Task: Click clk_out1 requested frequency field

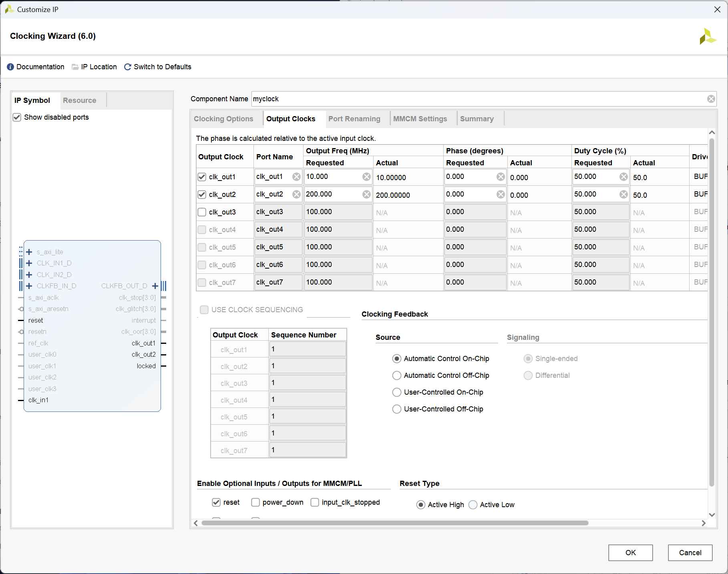Action: (332, 177)
